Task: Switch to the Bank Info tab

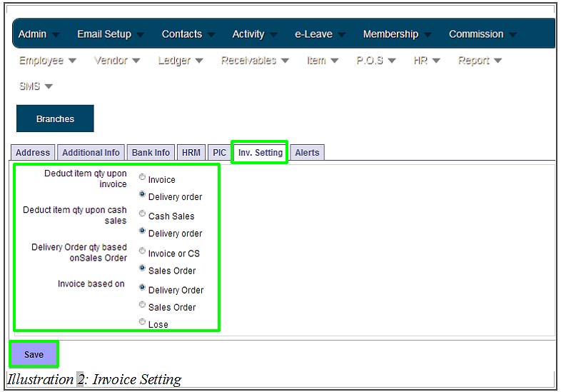Action: click(151, 153)
